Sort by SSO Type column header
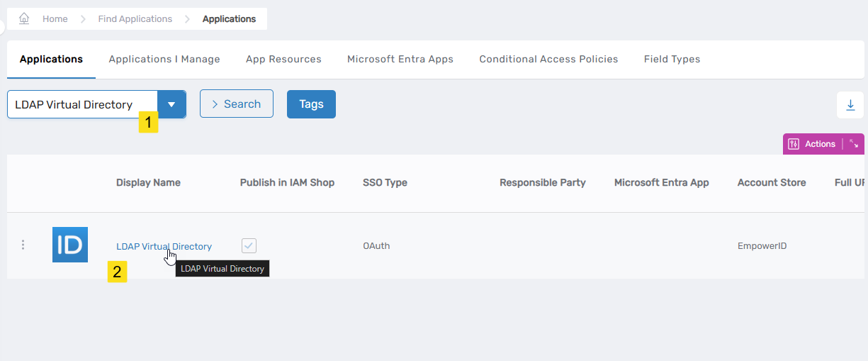The width and height of the screenshot is (868, 361). pyautogui.click(x=385, y=182)
